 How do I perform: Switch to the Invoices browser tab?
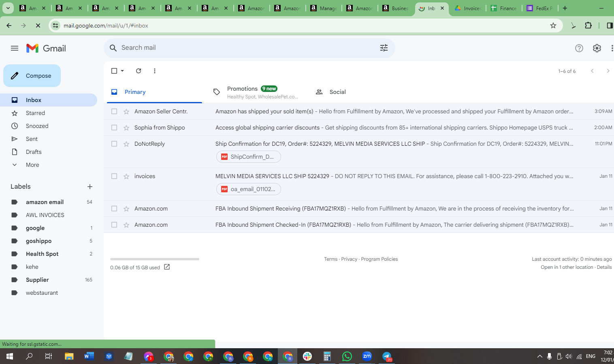[x=468, y=8]
